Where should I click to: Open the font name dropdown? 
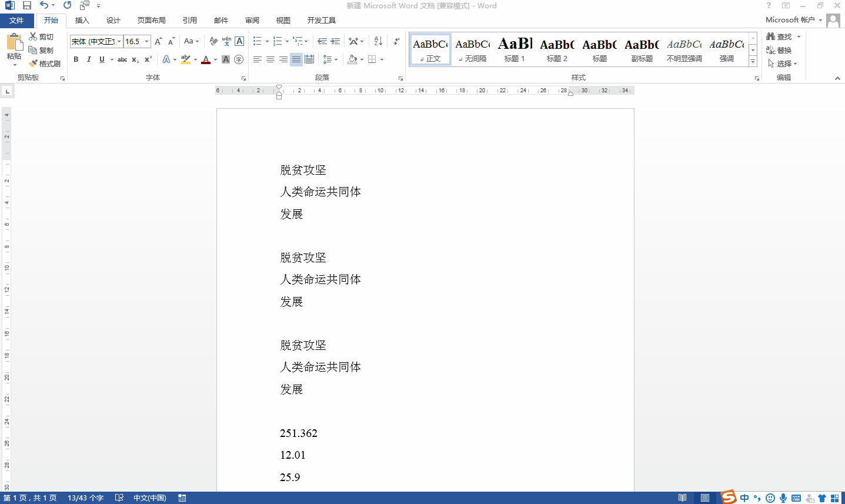(x=119, y=41)
